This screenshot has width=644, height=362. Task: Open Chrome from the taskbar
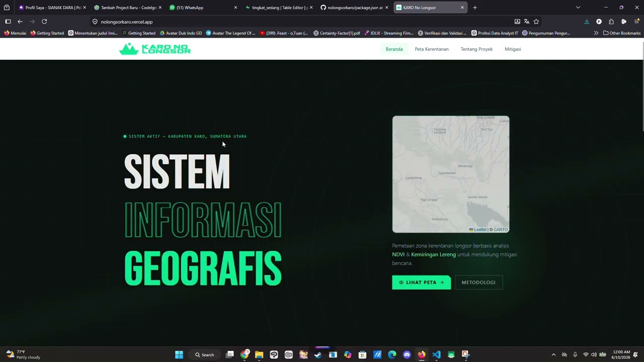(x=245, y=354)
